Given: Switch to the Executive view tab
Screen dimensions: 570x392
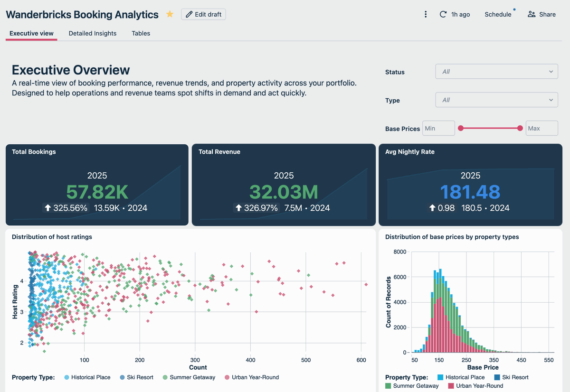Looking at the screenshot, I should 31,33.
